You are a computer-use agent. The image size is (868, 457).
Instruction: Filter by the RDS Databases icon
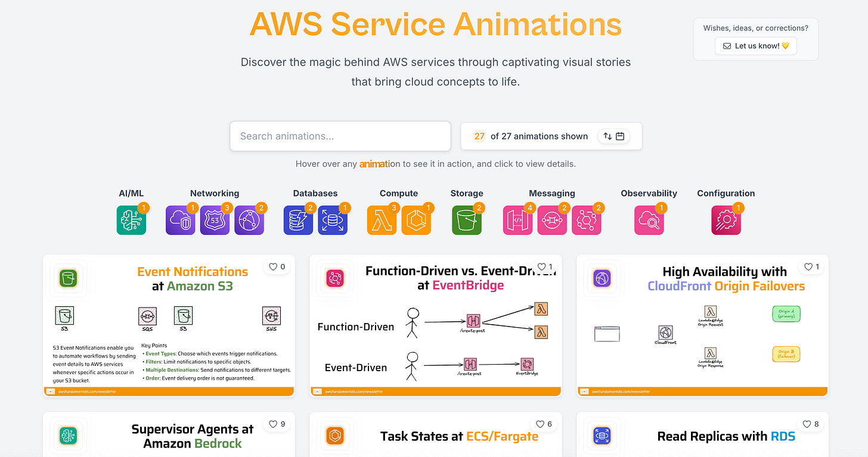(x=333, y=220)
